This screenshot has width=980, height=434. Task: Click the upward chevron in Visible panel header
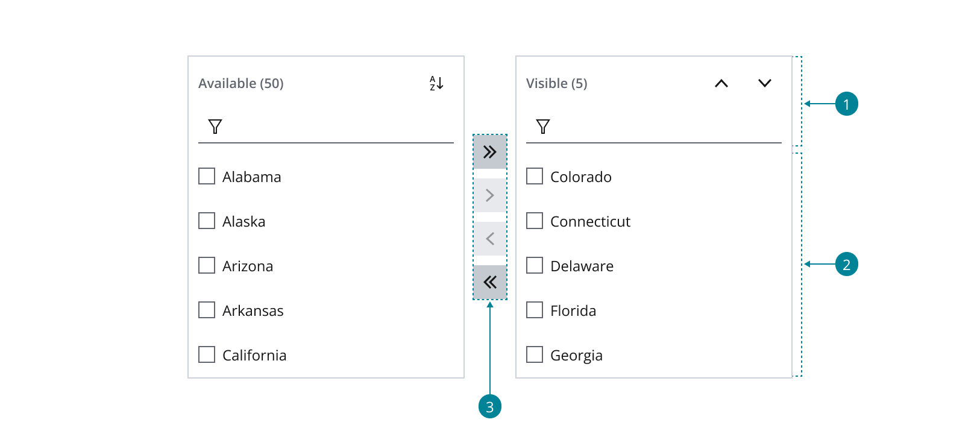[721, 83]
